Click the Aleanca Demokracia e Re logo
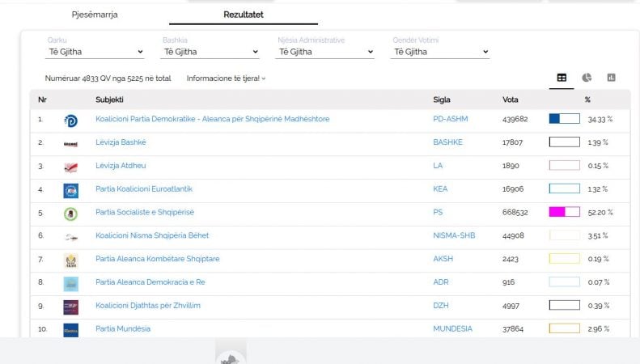This screenshot has height=364, width=640. tap(70, 284)
